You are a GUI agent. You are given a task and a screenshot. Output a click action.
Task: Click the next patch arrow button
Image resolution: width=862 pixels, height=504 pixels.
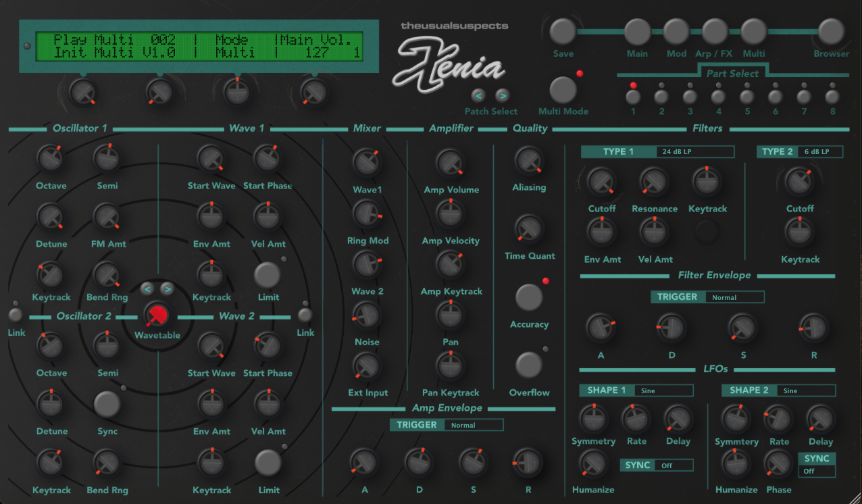click(501, 95)
